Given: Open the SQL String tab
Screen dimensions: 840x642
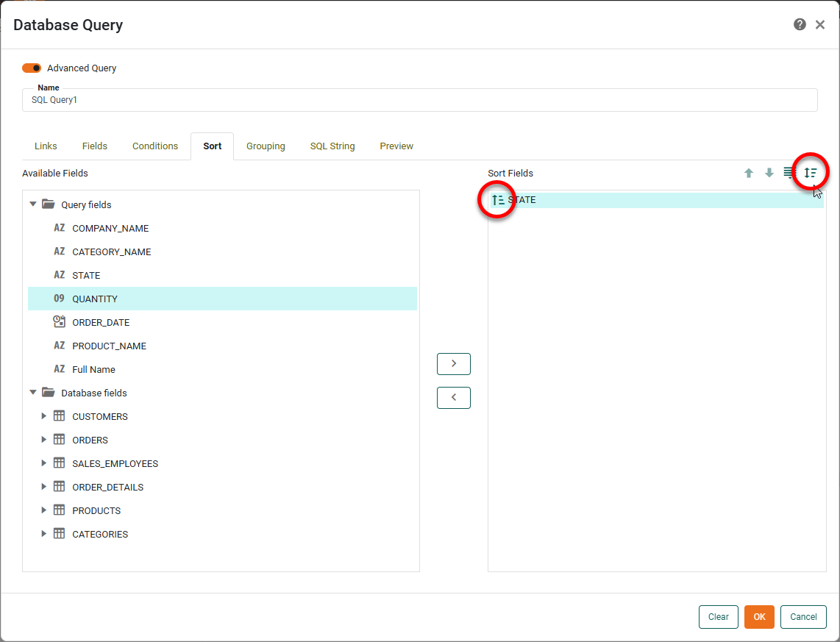Looking at the screenshot, I should pos(332,146).
